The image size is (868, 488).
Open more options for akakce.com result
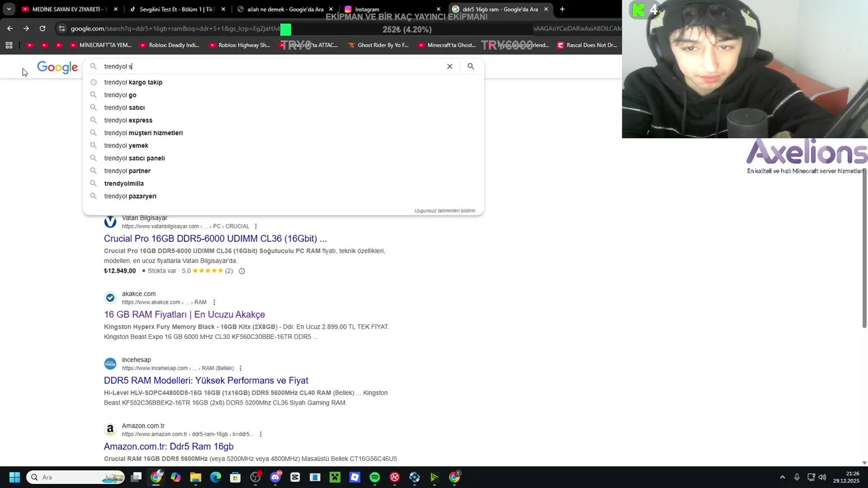[x=214, y=302]
